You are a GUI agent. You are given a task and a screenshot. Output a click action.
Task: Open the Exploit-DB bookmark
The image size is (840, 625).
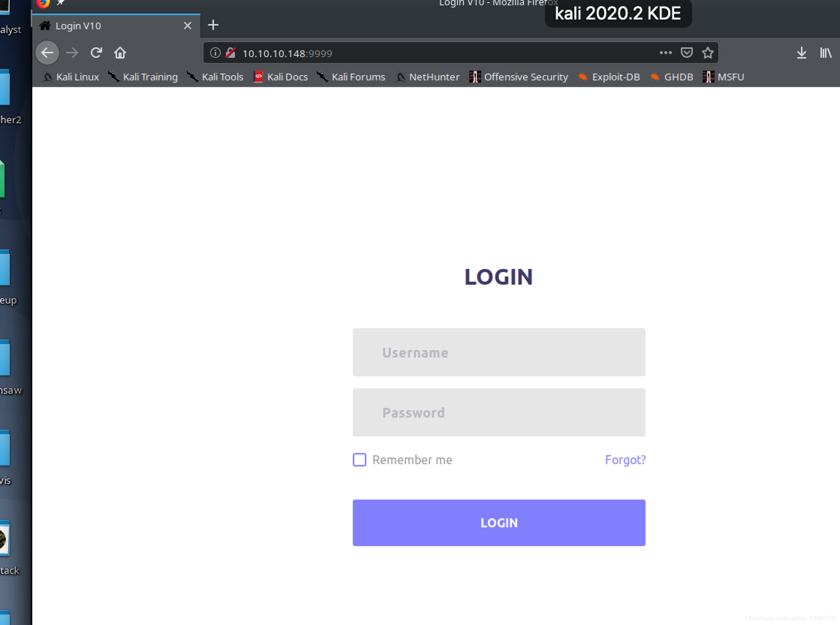[x=609, y=77]
